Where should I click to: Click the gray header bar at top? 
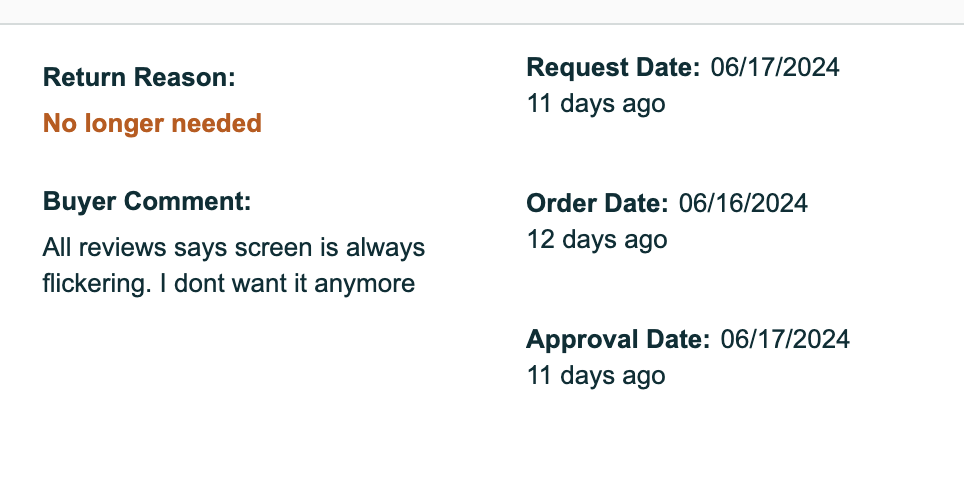482,11
